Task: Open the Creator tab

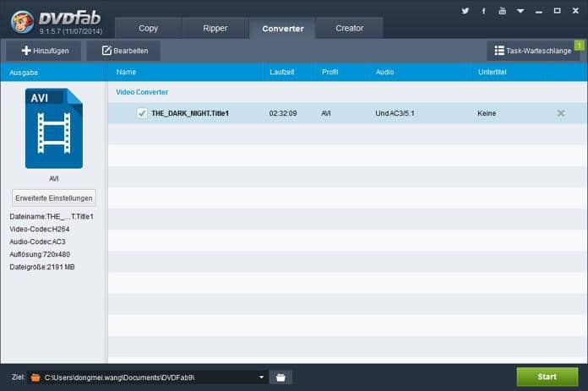Action: 350,28
